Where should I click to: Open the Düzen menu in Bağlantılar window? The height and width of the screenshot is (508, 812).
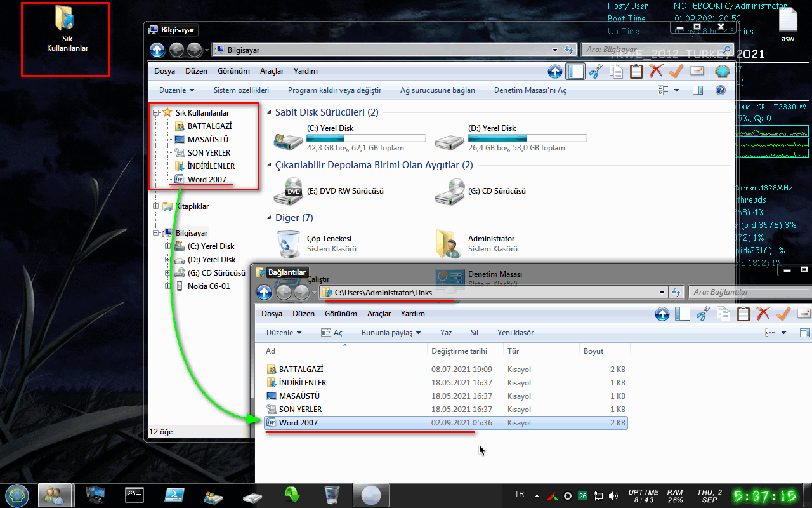(304, 314)
